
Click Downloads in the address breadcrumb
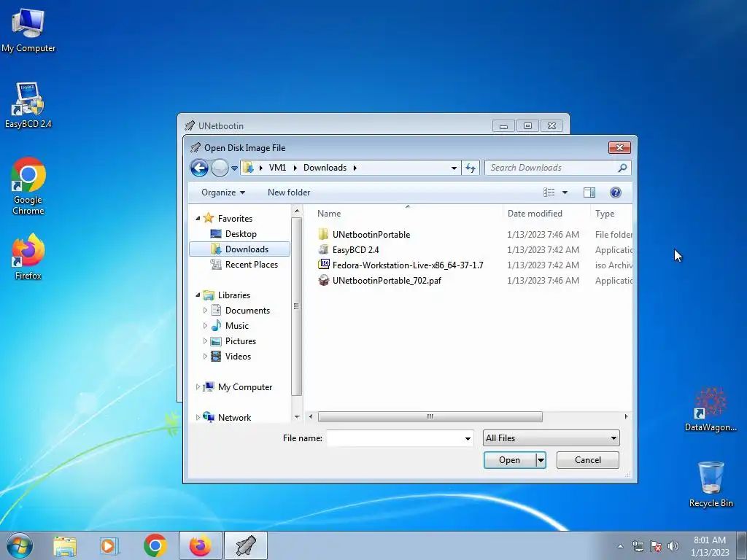[325, 168]
